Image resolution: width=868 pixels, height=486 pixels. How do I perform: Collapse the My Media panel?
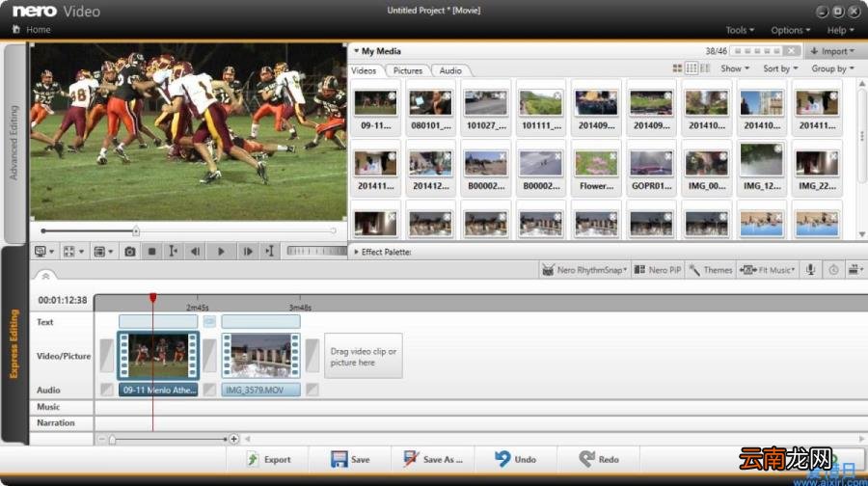[357, 51]
